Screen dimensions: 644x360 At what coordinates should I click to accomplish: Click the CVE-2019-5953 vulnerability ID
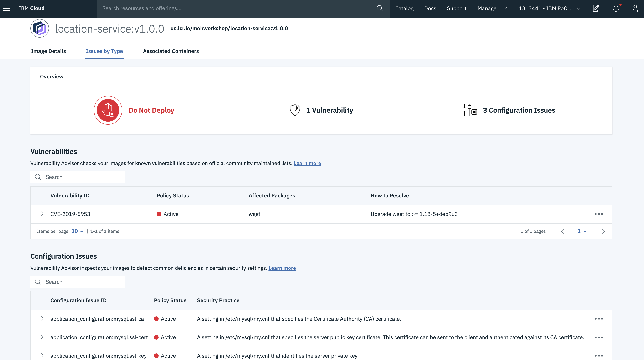[x=70, y=214]
